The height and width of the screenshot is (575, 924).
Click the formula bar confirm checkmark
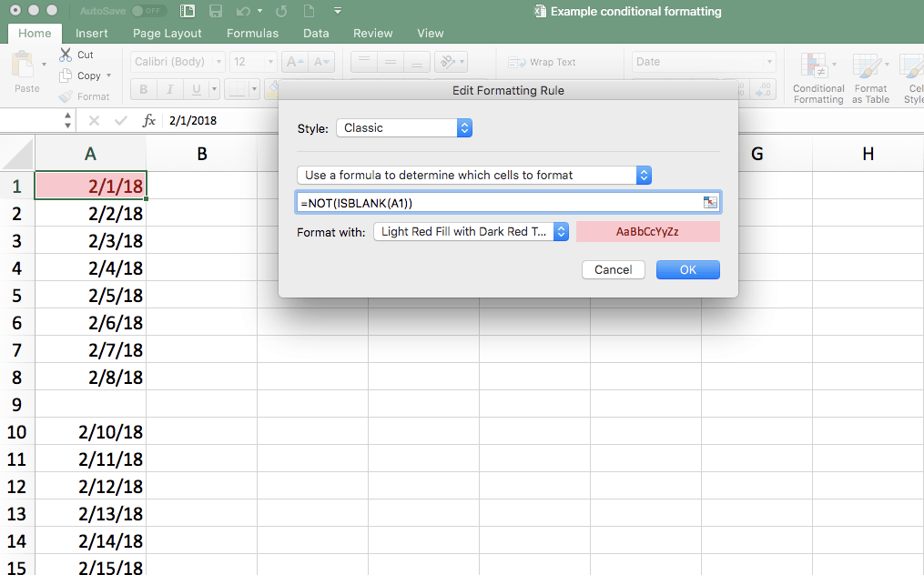click(x=121, y=121)
